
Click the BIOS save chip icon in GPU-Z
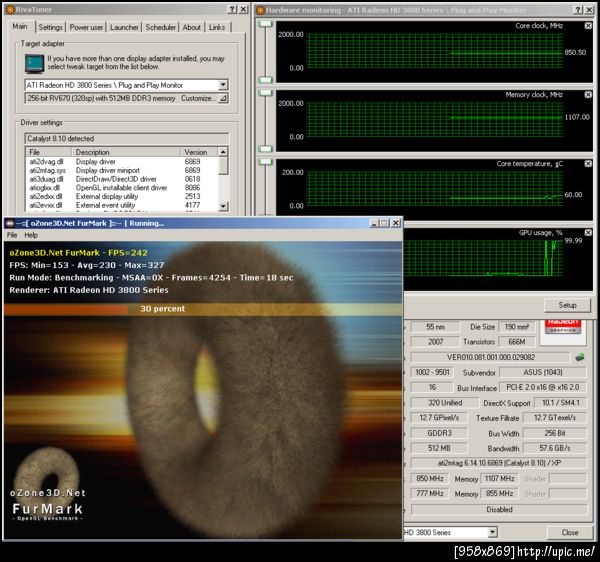pos(578,357)
